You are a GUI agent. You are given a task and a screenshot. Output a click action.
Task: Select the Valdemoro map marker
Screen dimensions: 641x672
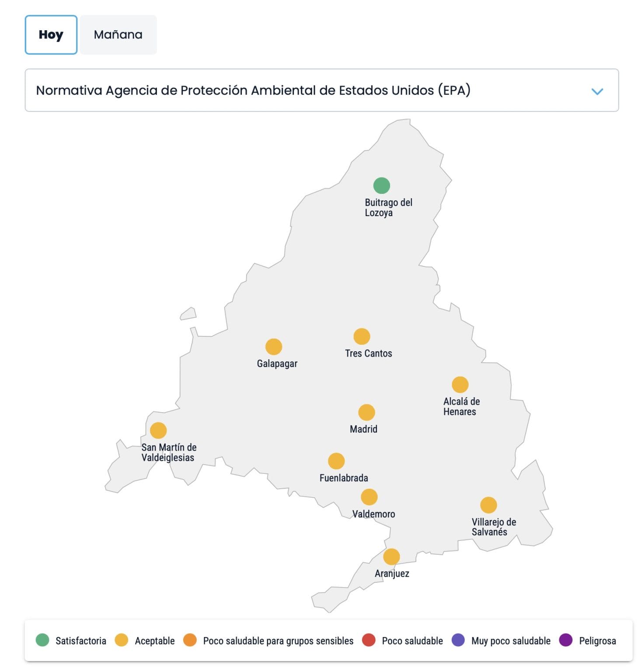369,497
